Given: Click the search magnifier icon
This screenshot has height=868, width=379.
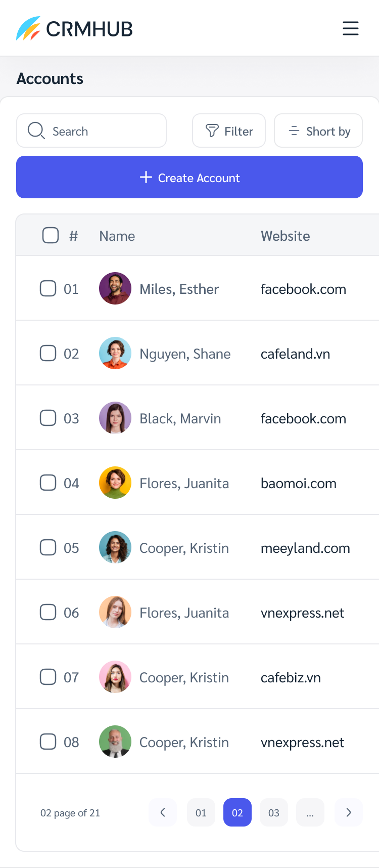Looking at the screenshot, I should coord(35,131).
